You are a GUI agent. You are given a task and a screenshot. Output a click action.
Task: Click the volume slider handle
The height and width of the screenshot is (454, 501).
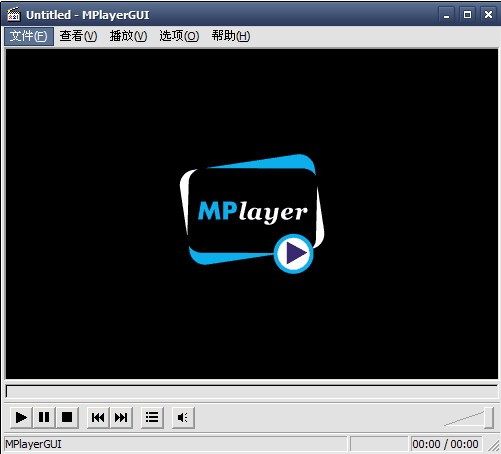pyautogui.click(x=489, y=417)
